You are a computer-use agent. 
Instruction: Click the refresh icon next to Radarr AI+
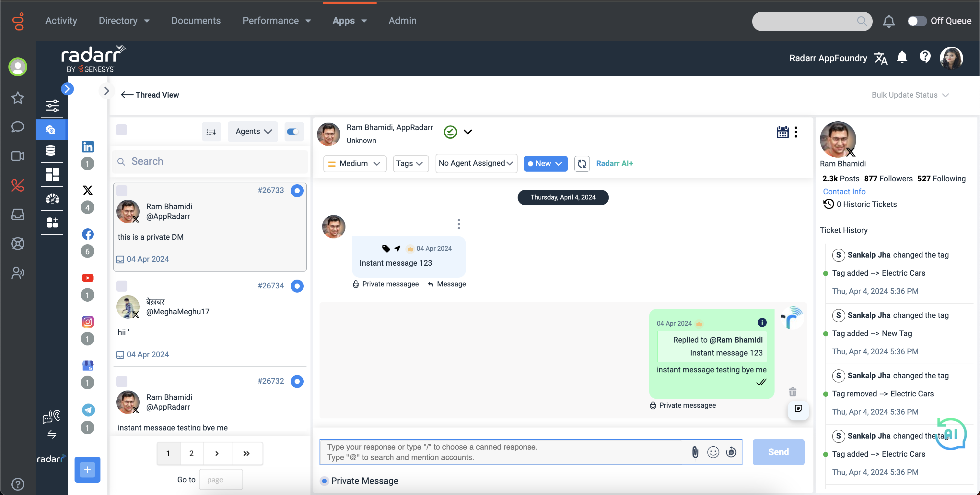(582, 163)
